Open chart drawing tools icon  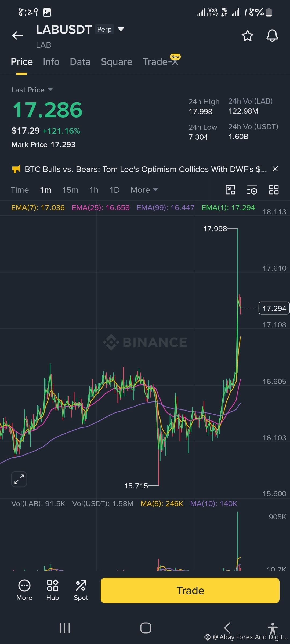pyautogui.click(x=230, y=190)
